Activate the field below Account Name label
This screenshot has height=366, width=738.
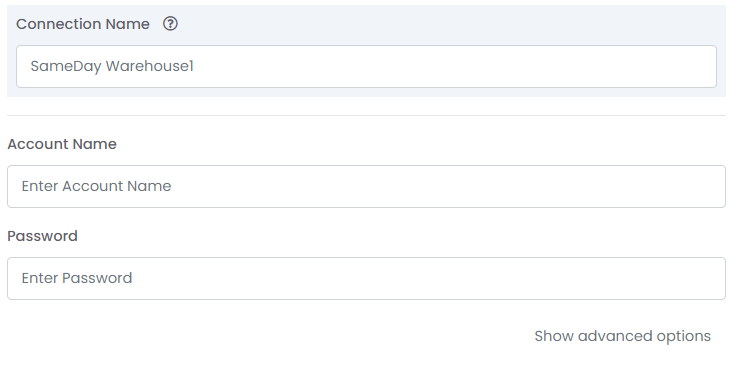[366, 186]
